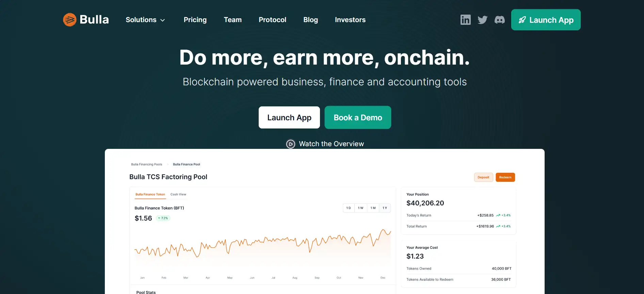Click the Book a Demo button

pyautogui.click(x=358, y=118)
